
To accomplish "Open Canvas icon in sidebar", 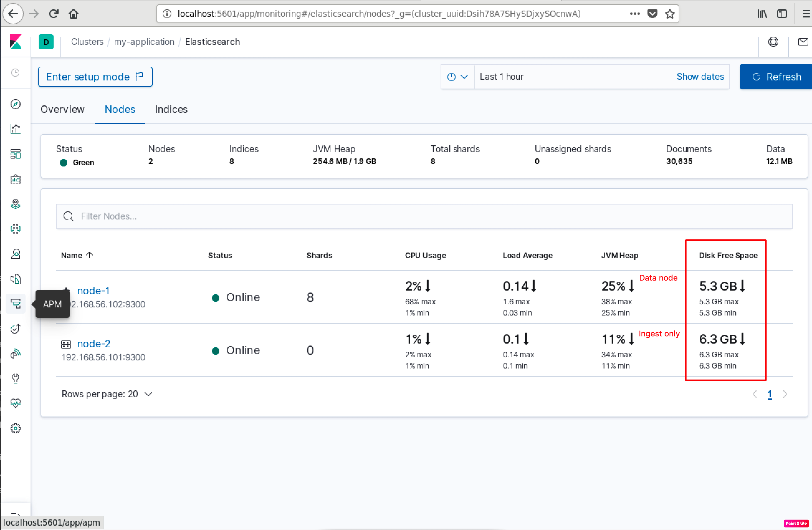I will click(15, 179).
